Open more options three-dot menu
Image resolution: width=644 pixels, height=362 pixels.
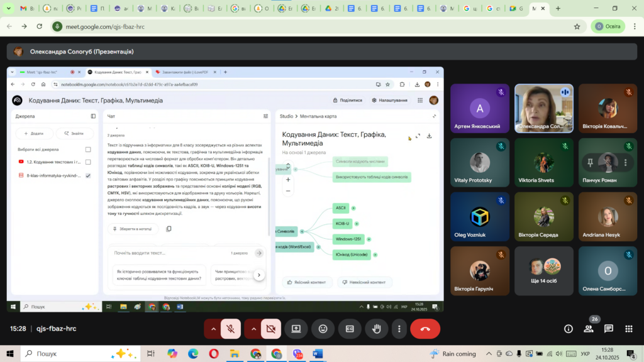pos(399,329)
